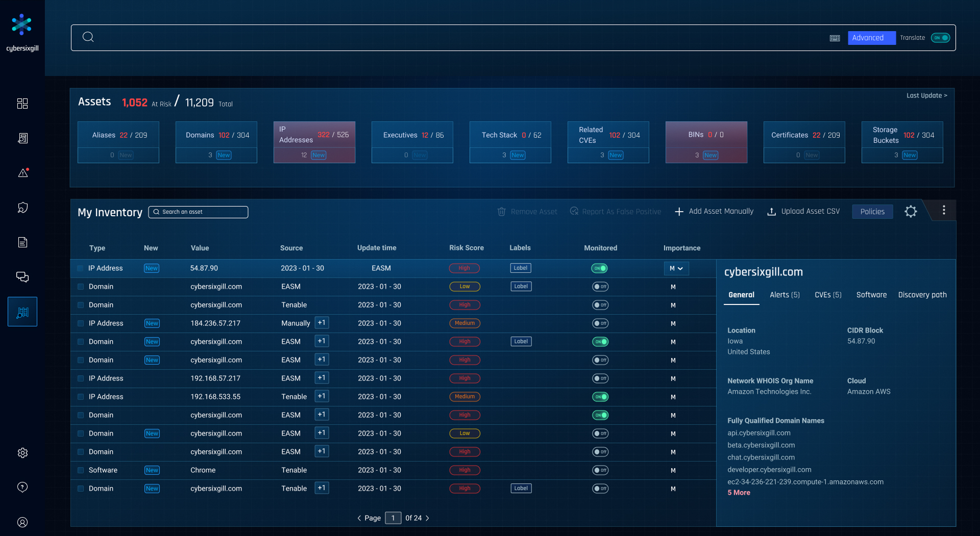The height and width of the screenshot is (536, 980).
Task: Expand the Last Update section
Action: [926, 95]
